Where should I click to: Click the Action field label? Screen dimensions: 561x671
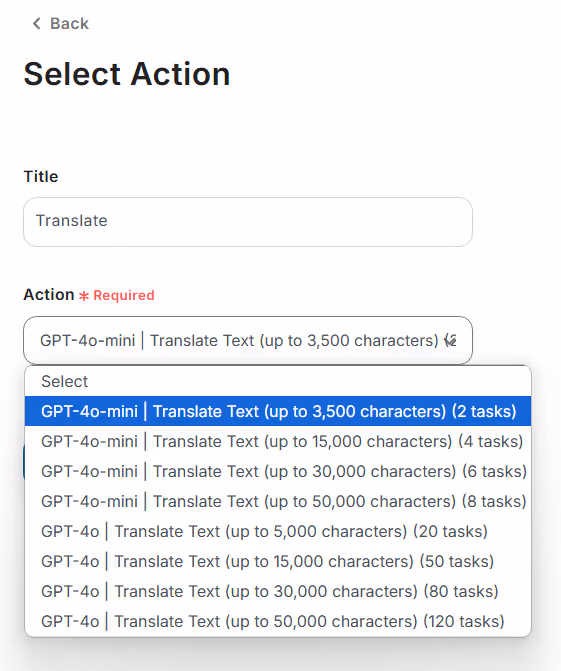49,295
